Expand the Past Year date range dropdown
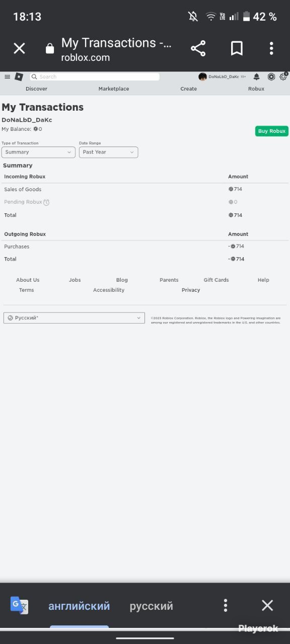 tap(108, 152)
